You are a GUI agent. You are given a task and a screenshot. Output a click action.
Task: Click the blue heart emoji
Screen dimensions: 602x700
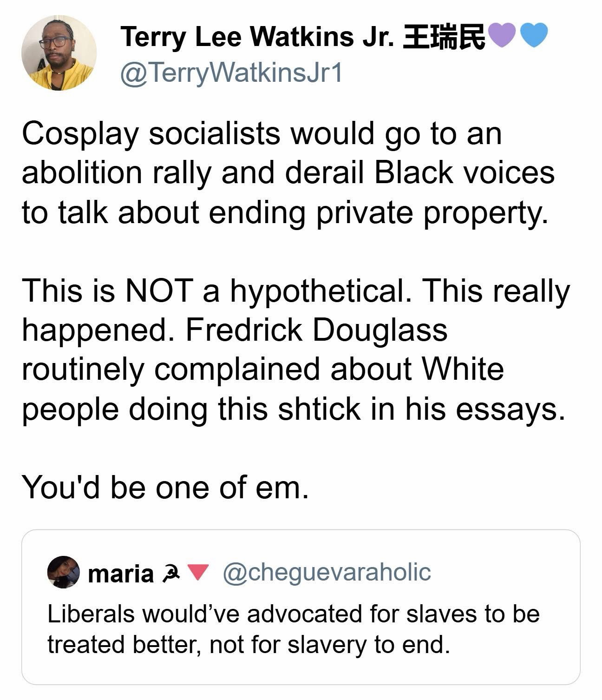tap(534, 36)
